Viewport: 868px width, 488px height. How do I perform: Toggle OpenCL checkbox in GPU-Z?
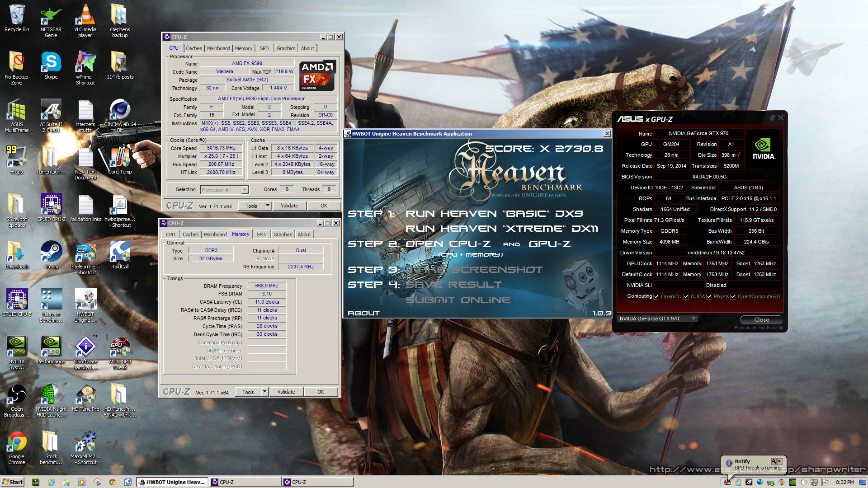(656, 296)
